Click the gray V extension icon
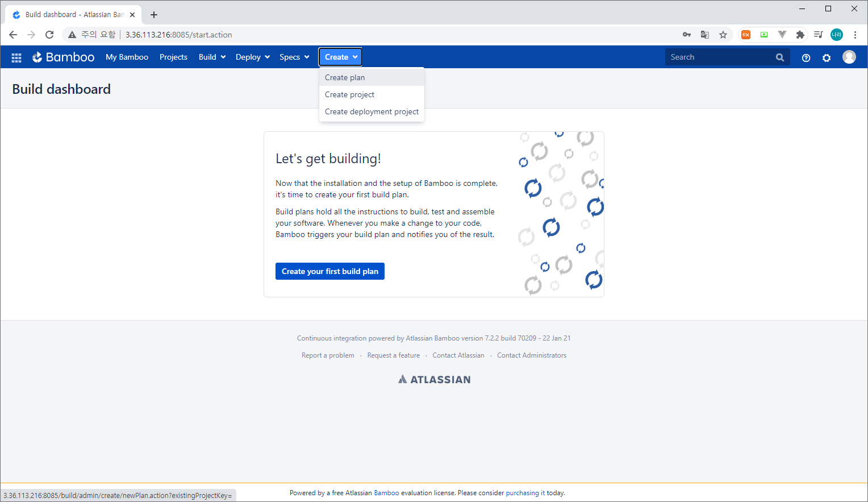Viewport: 868px width, 502px height. (782, 35)
